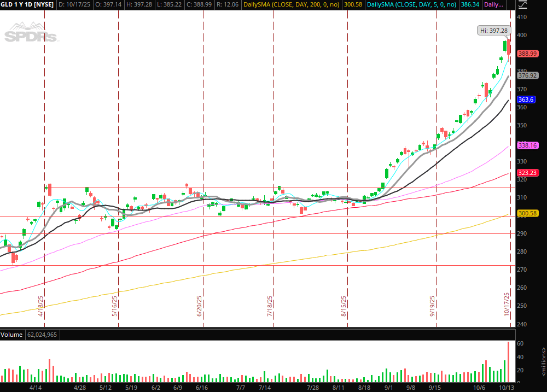The image size is (547, 392).
Task: Click the Hi: 397.28 price bubble
Action: [x=493, y=31]
